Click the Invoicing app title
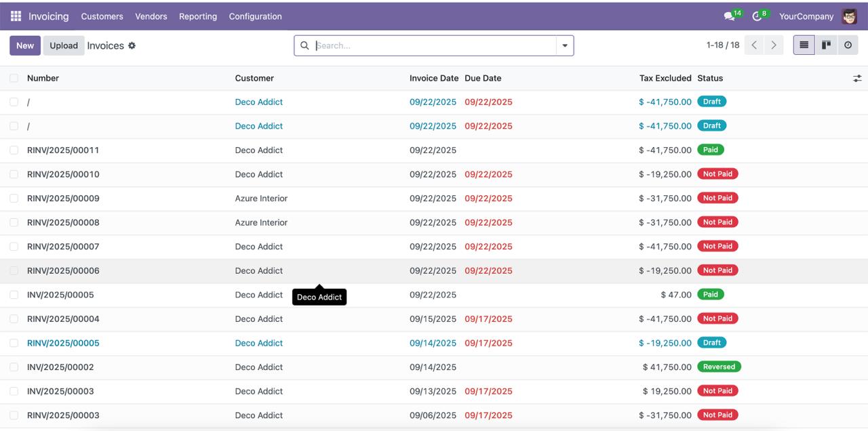This screenshot has height=431, width=868. 48,16
